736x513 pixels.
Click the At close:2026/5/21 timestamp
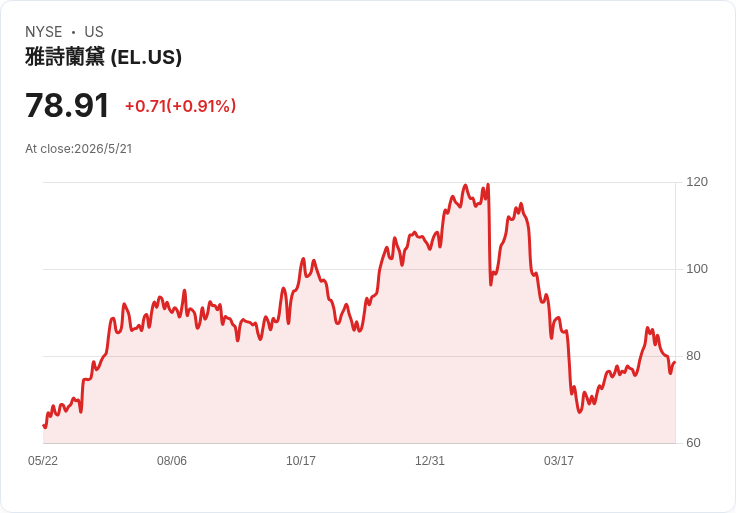tap(79, 149)
